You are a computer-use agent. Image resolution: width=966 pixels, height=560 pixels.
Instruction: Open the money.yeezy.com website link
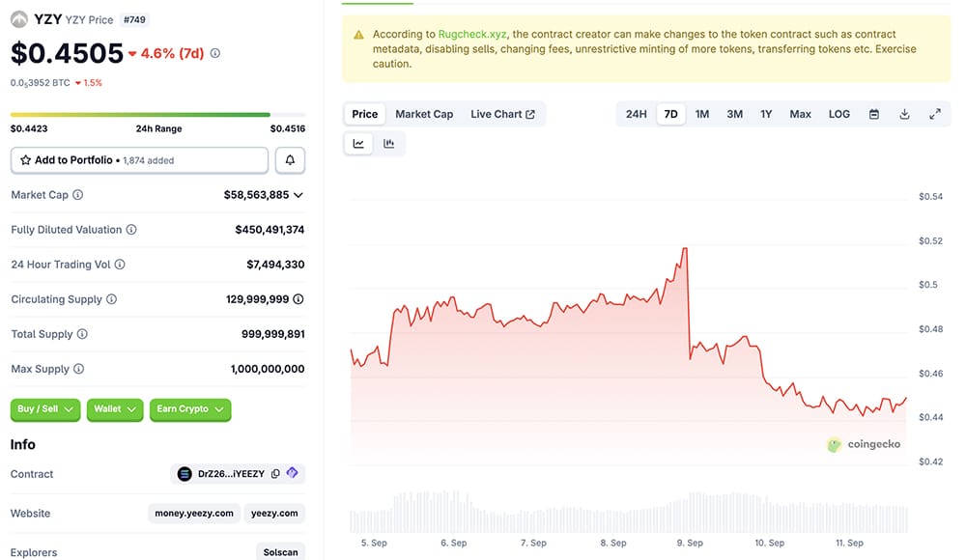[194, 514]
